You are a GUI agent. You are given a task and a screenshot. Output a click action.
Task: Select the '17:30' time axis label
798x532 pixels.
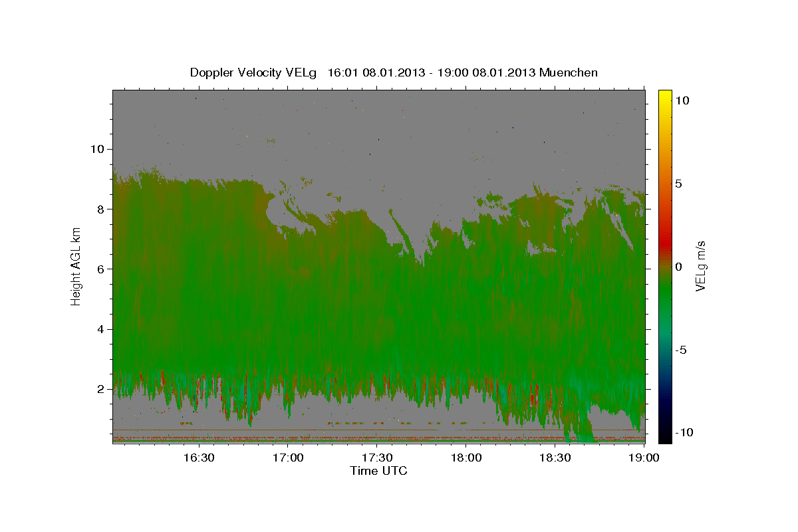[376, 458]
